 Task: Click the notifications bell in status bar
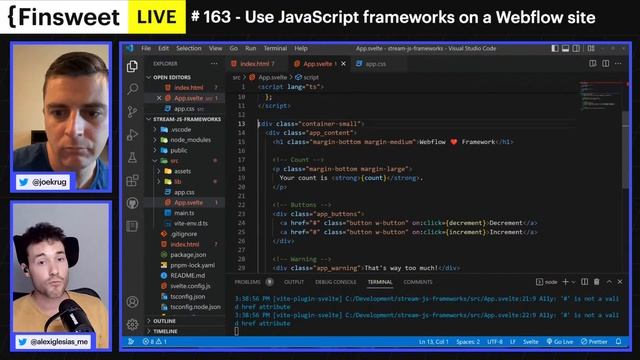[x=618, y=342]
